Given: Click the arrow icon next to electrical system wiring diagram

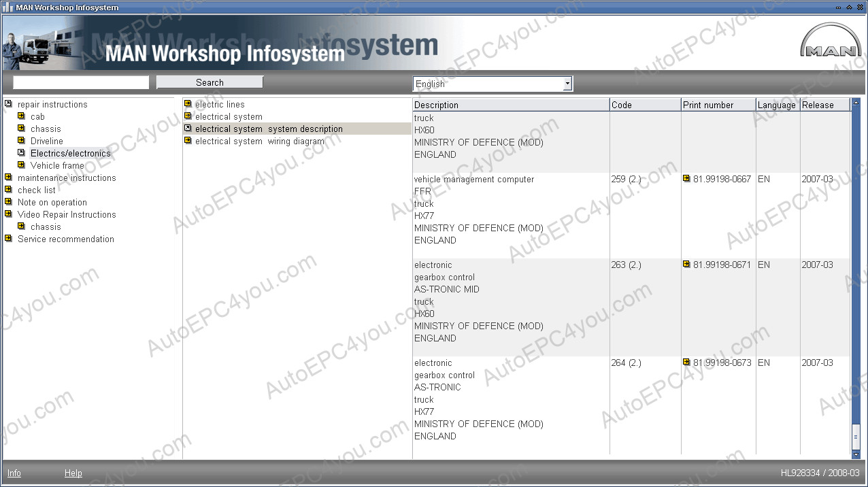Looking at the screenshot, I should click(188, 141).
